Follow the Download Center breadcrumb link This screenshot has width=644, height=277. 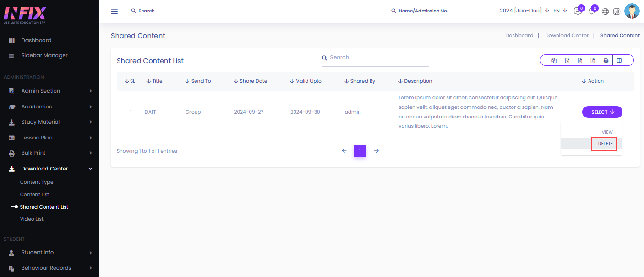567,36
